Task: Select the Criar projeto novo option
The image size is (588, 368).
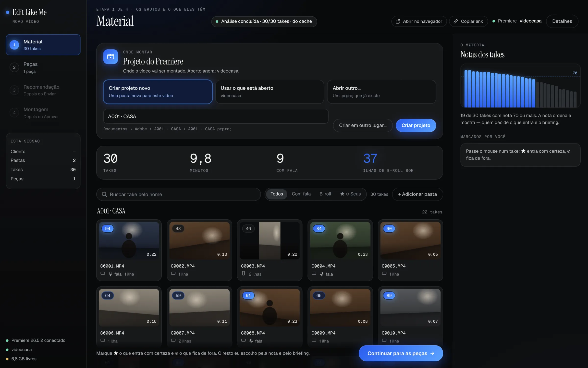Action: pos(158,92)
